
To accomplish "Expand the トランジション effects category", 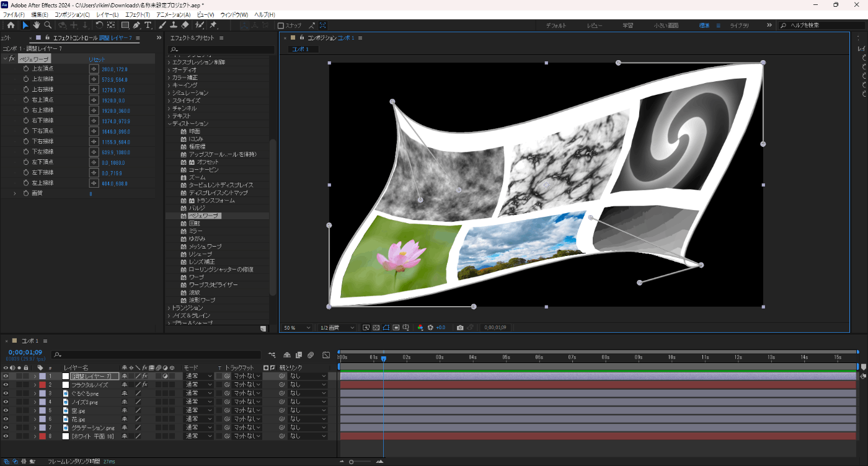I will coord(169,308).
